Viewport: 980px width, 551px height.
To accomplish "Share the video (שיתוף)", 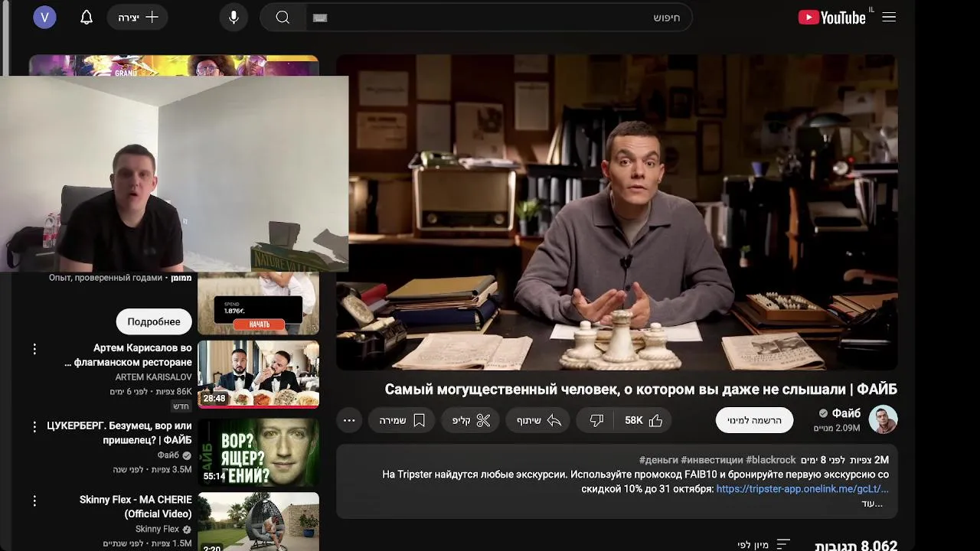I will (x=538, y=420).
